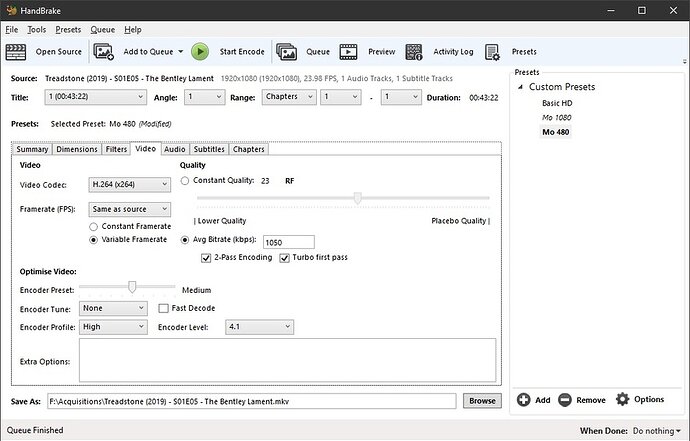Viewport: 690px width, 441px height.
Task: Click the HandBrake app icon in title bar
Action: click(x=11, y=10)
